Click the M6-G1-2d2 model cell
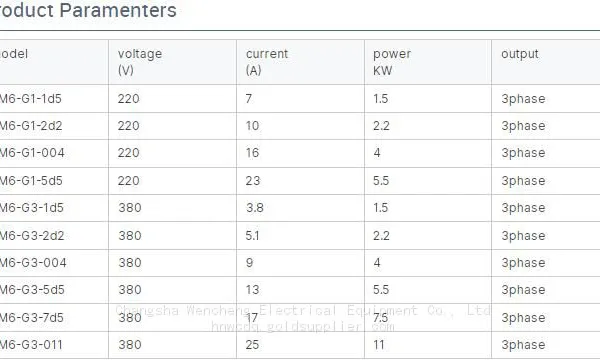 click(54, 126)
